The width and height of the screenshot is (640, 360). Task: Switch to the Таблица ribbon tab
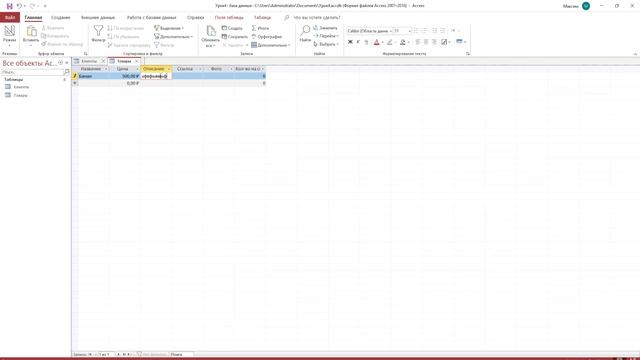262,18
